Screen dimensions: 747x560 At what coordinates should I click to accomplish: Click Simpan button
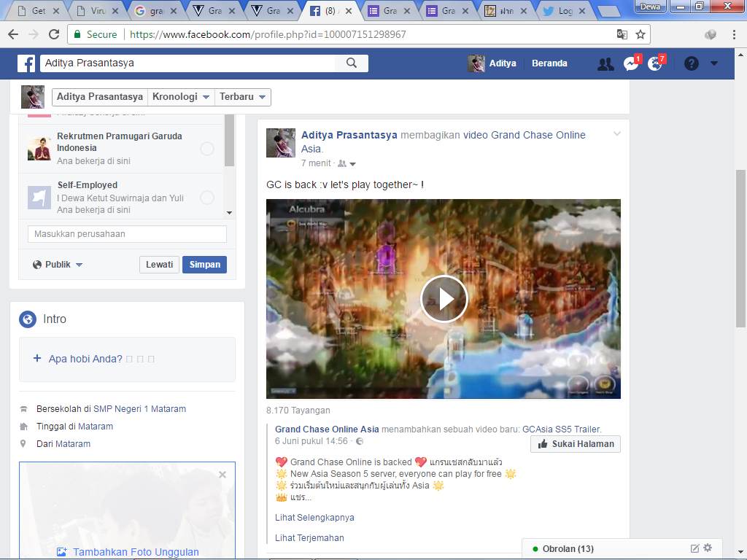click(205, 264)
